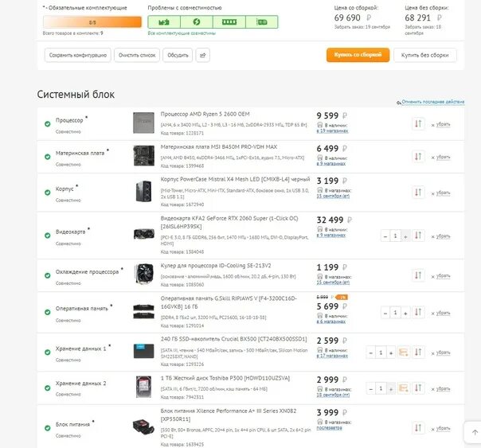Open AMD Ryzen 5 2600 product thumbnail
Image resolution: width=481 pixels, height=448 pixels.
pyautogui.click(x=143, y=123)
